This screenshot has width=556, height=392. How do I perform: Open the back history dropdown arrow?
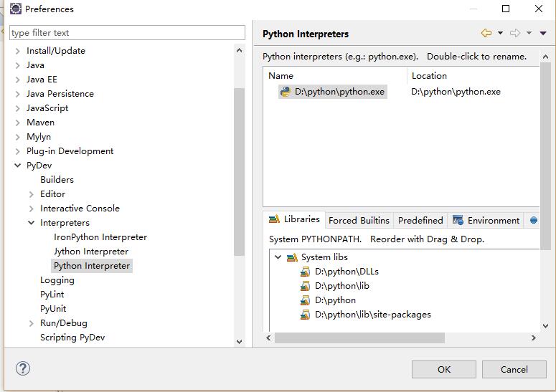point(500,33)
